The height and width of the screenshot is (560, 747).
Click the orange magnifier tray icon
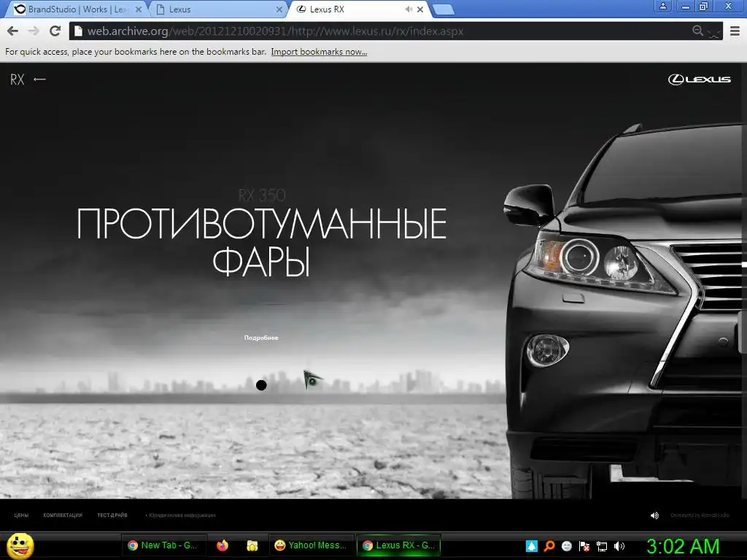point(549,546)
